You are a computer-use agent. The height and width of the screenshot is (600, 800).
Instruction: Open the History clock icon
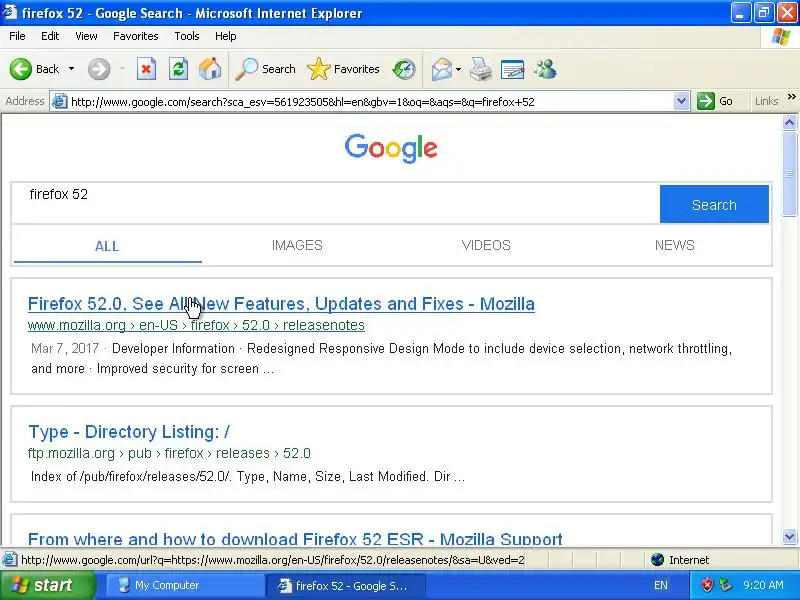(x=404, y=69)
